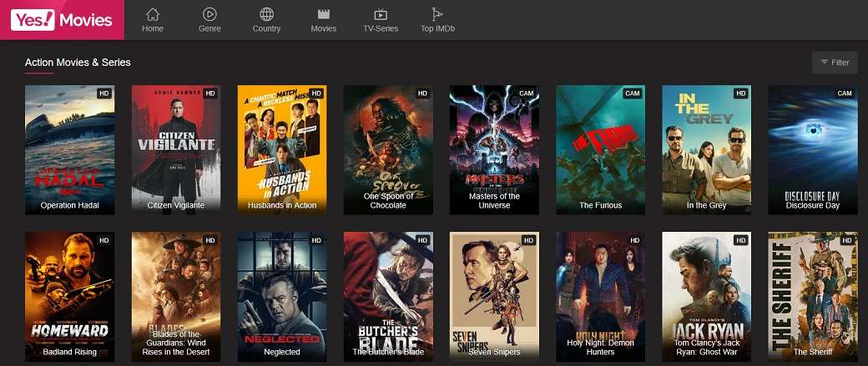Click The Sheriff title text

[x=813, y=352]
